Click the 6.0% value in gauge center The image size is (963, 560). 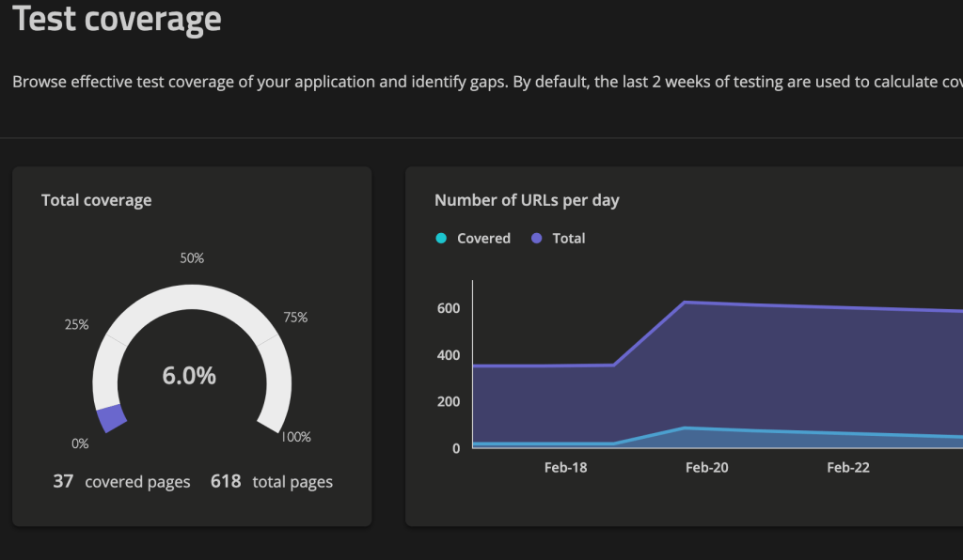point(189,376)
